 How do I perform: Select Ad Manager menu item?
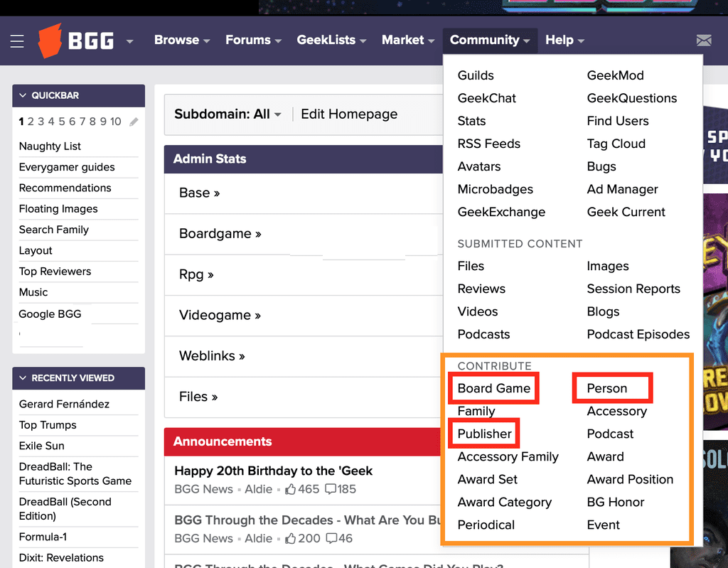pos(622,189)
